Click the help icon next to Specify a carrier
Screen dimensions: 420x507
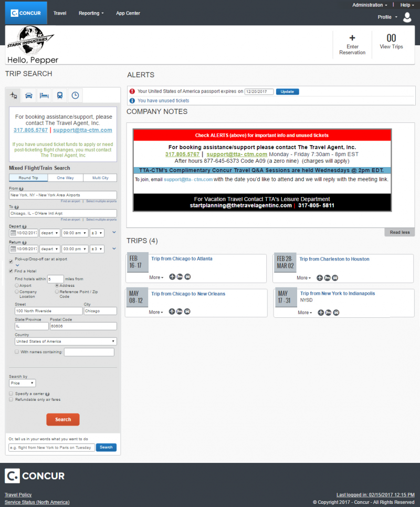pyautogui.click(x=47, y=394)
